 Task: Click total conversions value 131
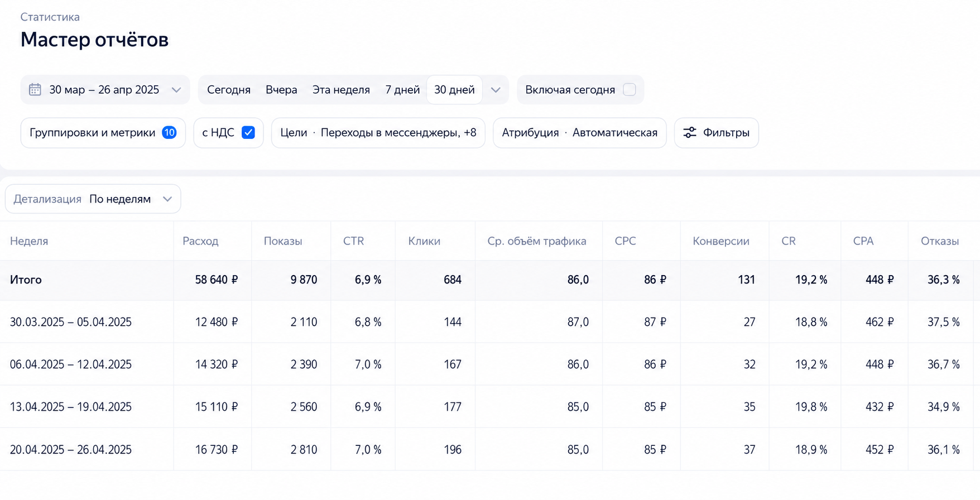coord(747,280)
